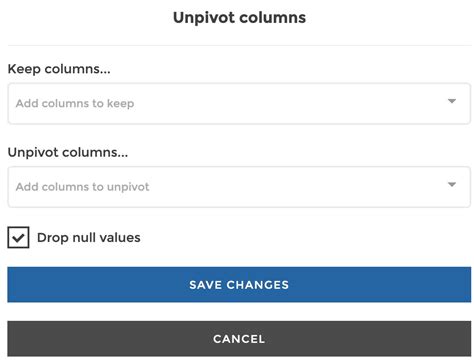474x363 pixels.
Task: Click the Keep columns... section label
Action: coord(59,69)
